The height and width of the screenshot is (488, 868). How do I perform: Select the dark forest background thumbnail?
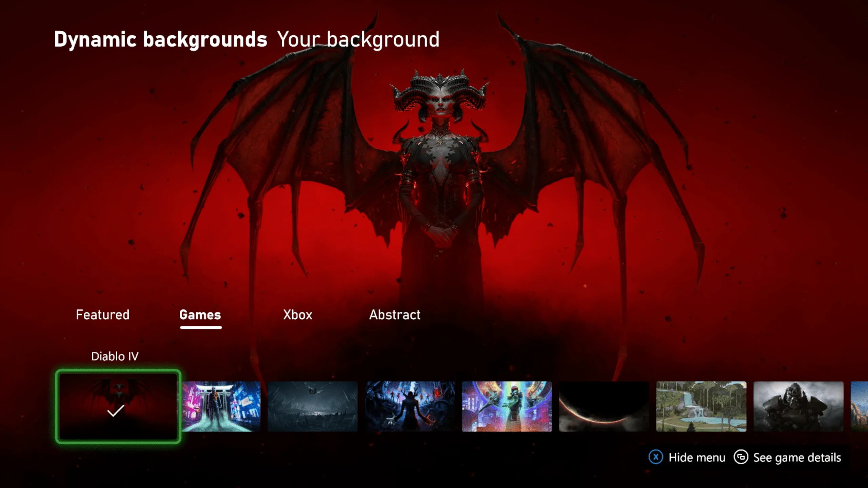(313, 406)
